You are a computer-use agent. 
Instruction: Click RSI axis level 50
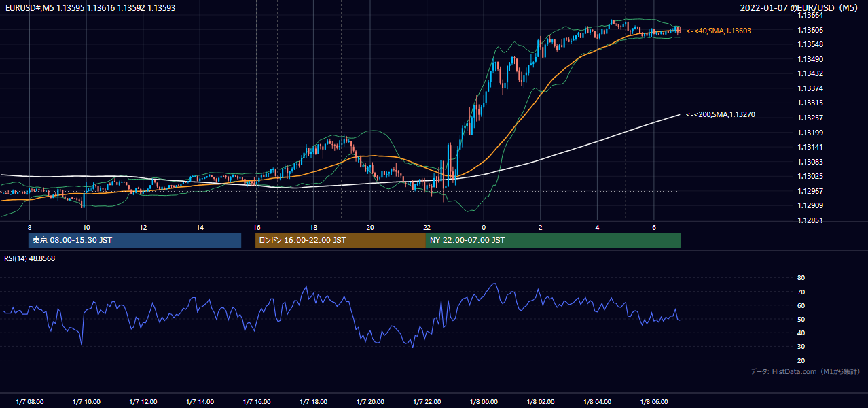point(801,319)
